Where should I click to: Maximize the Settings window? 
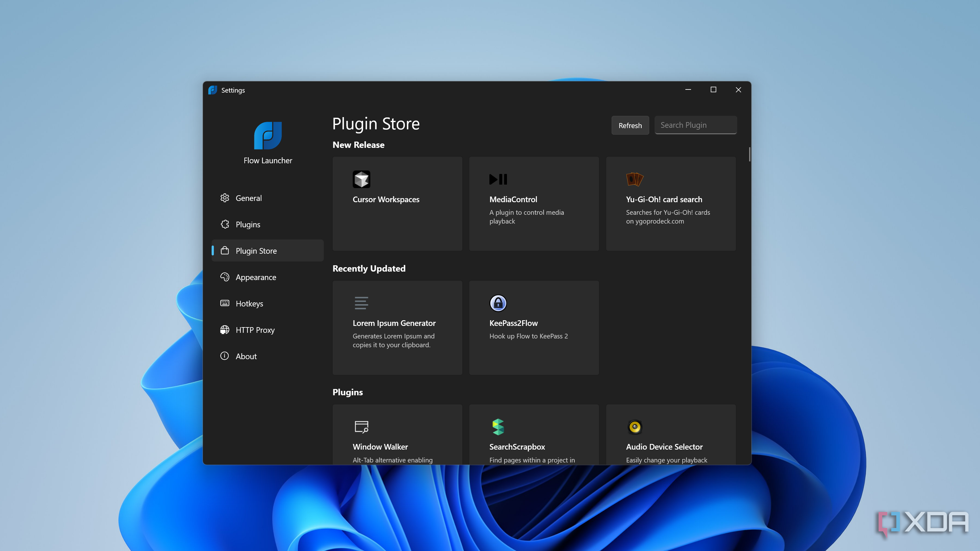click(x=713, y=90)
